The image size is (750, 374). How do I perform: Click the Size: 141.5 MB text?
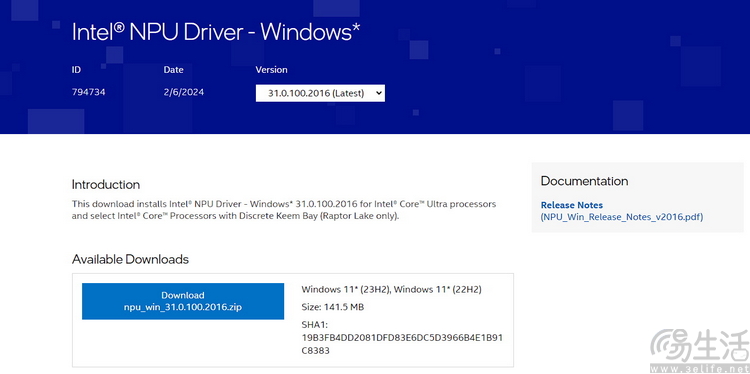(332, 307)
